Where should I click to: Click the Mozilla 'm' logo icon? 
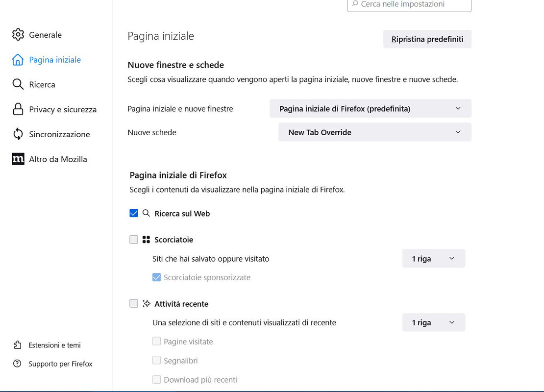(x=18, y=159)
